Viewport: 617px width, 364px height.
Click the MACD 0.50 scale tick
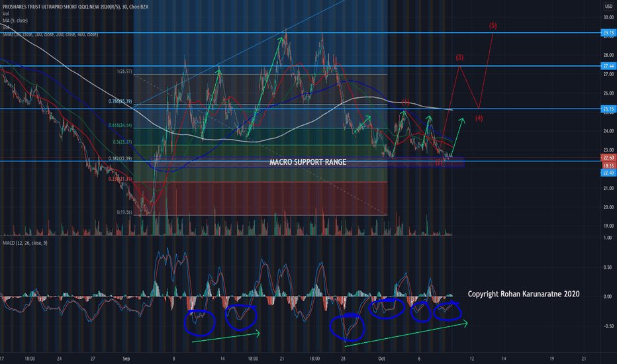click(x=608, y=267)
